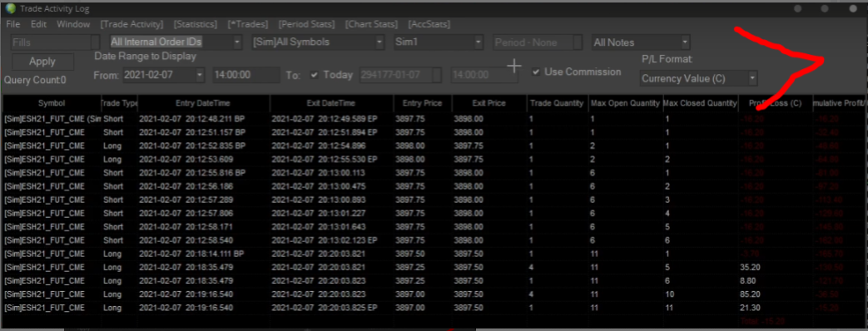The height and width of the screenshot is (331, 868).
Task: Toggle the Use Commission checkbox
Action: [x=536, y=72]
